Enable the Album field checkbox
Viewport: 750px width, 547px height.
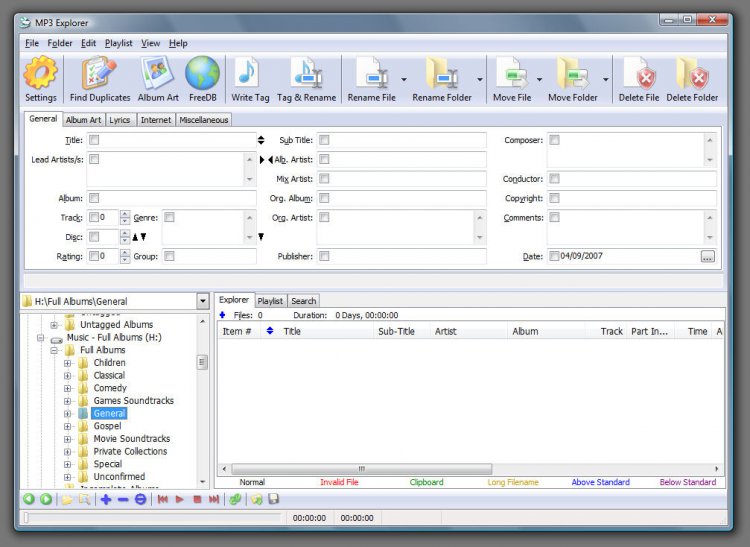(x=94, y=198)
